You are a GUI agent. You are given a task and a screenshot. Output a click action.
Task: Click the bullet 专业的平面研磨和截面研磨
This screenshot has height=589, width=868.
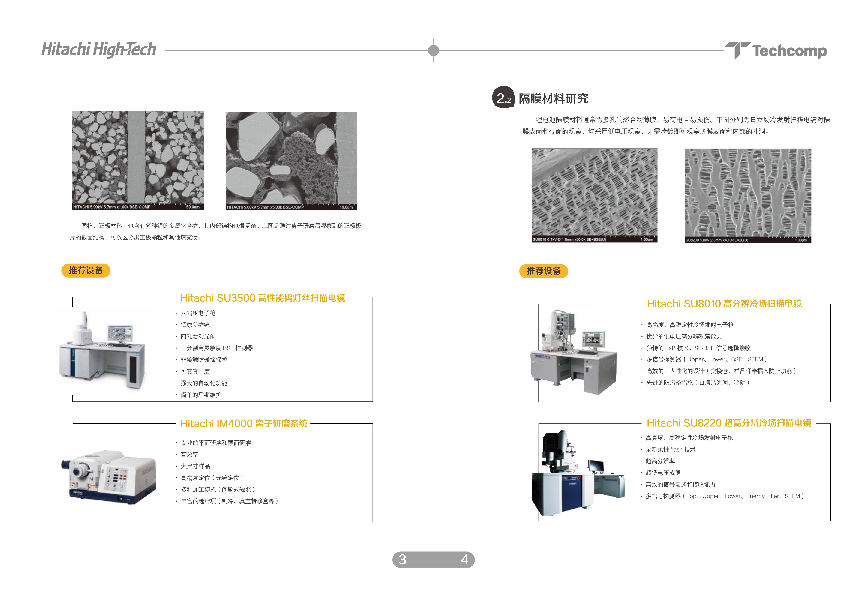pyautogui.click(x=213, y=443)
